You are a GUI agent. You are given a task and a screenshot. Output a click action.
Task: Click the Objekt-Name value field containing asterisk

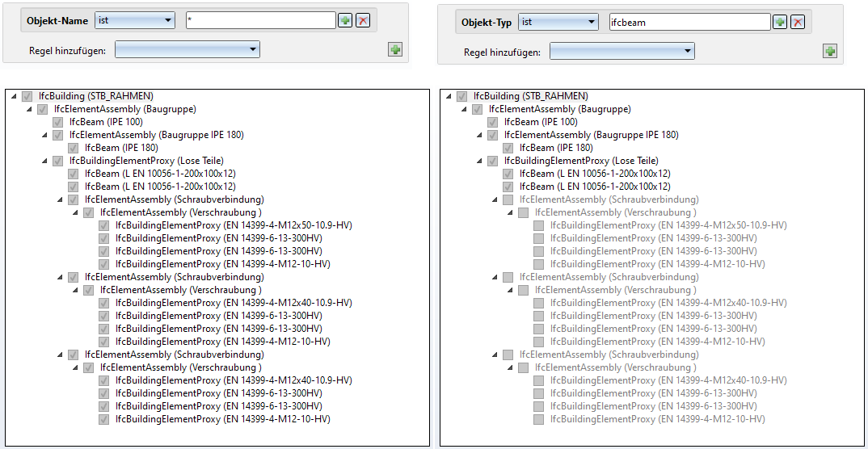coord(261,21)
